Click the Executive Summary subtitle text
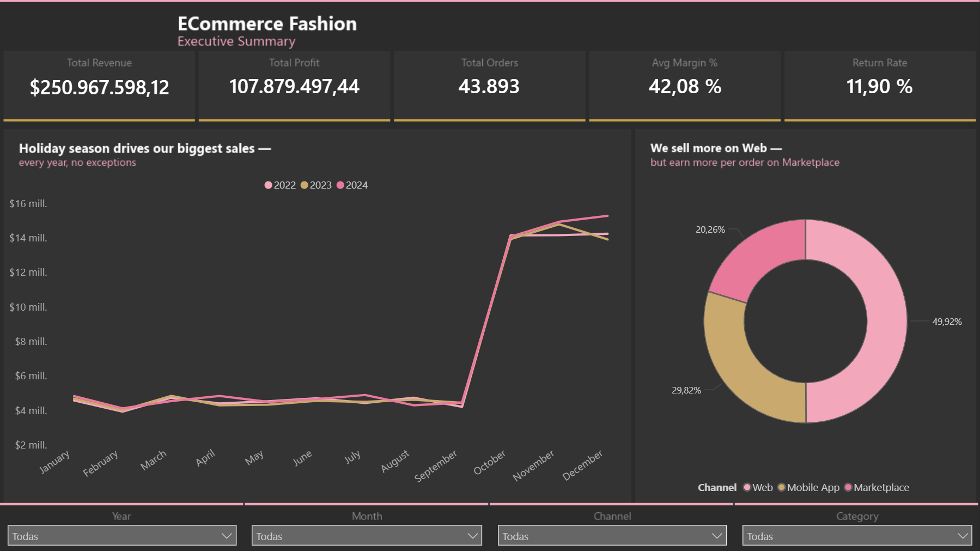Viewport: 980px width, 551px height. [236, 41]
